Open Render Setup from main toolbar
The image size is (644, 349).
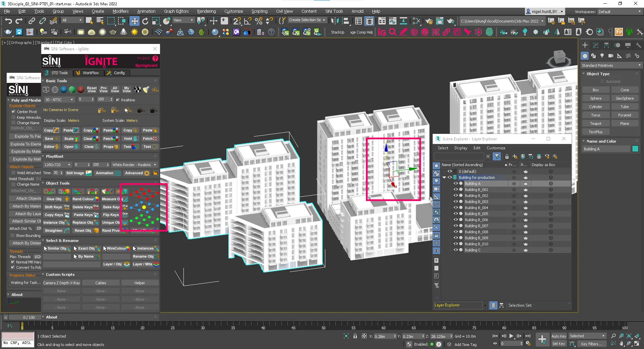[x=429, y=21]
